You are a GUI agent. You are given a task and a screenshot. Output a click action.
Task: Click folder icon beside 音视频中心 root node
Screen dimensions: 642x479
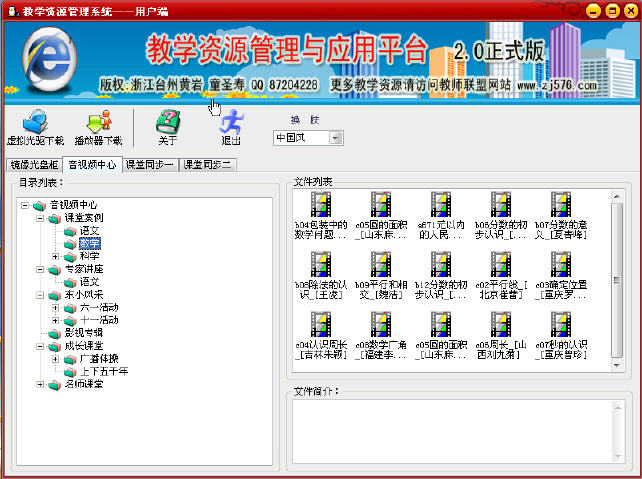click(x=39, y=205)
